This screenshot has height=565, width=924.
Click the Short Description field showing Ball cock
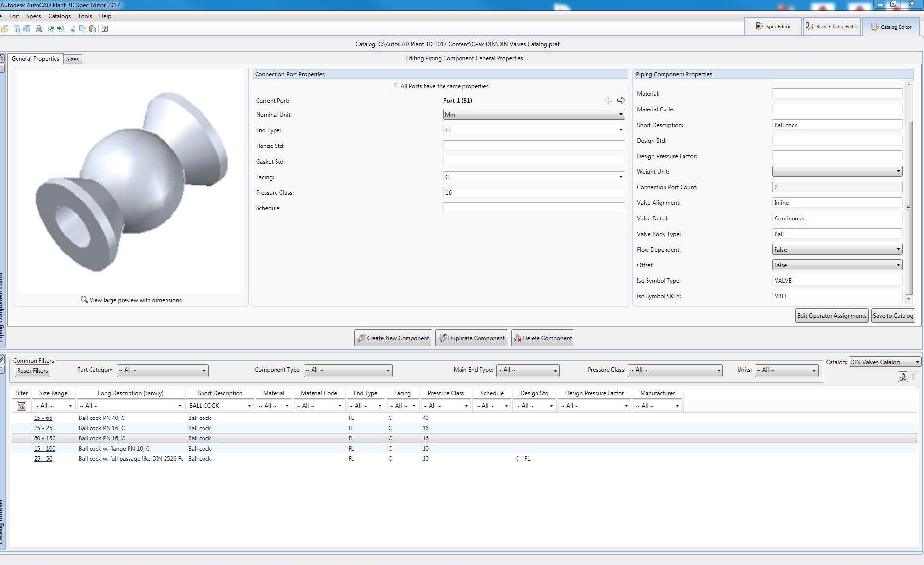837,125
